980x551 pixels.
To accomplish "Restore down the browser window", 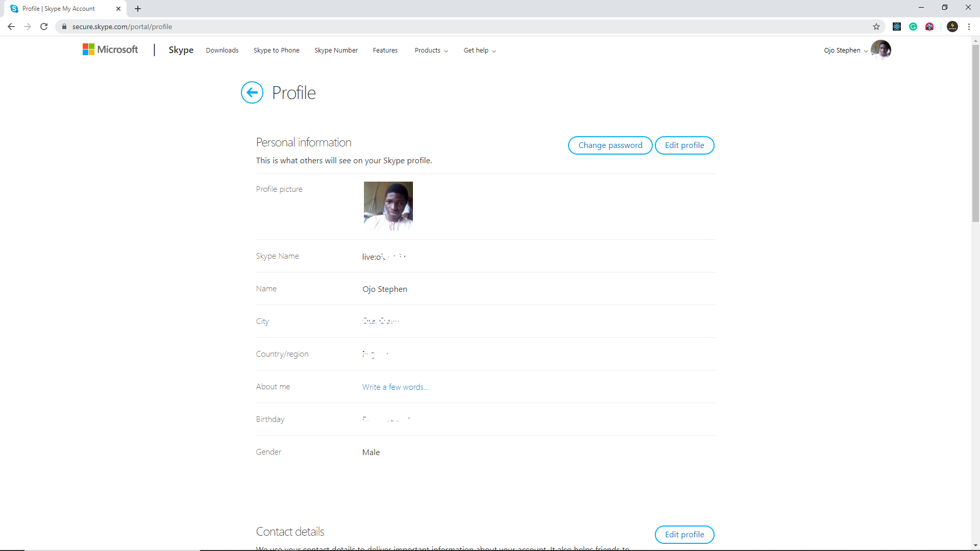I will 945,8.
